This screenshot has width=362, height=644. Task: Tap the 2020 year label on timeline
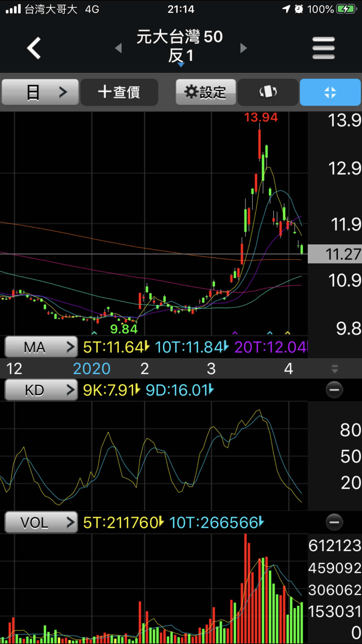(91, 369)
